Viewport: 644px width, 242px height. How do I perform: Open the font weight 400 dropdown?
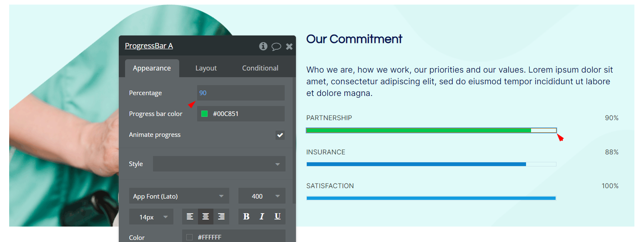coord(262,196)
